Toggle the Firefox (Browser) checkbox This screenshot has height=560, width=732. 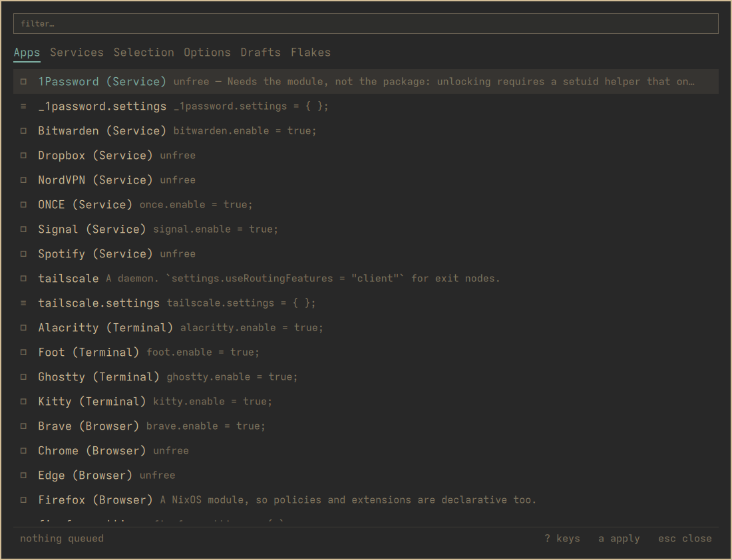pyautogui.click(x=23, y=500)
